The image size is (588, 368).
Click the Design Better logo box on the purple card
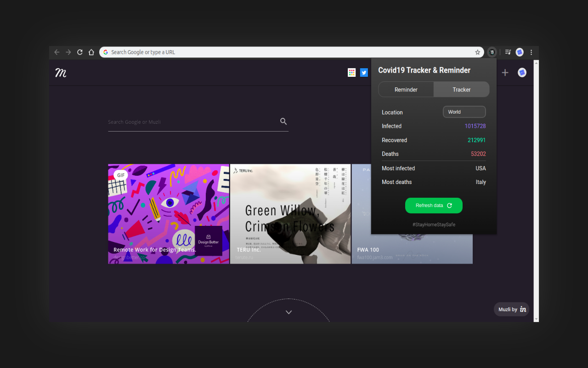click(209, 241)
